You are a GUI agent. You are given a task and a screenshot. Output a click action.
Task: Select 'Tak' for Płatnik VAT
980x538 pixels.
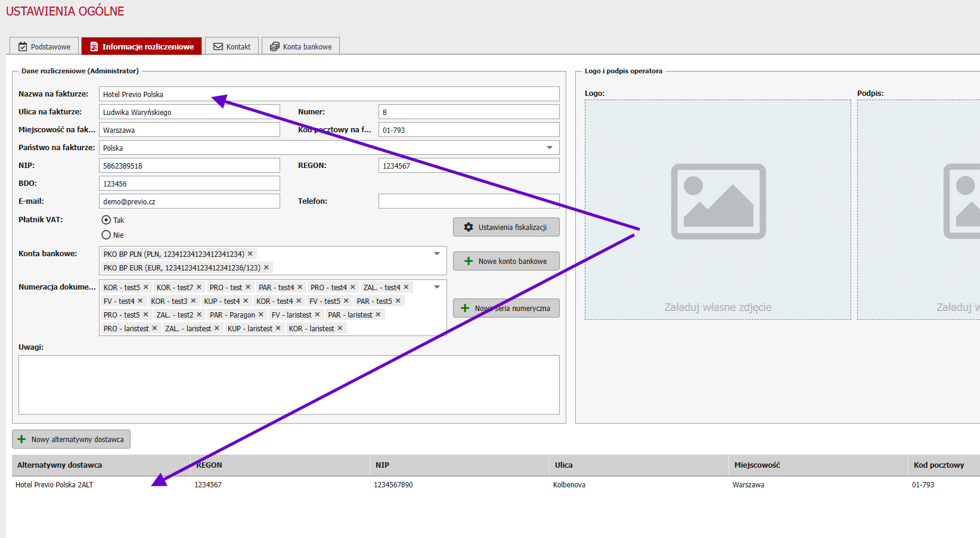point(106,220)
